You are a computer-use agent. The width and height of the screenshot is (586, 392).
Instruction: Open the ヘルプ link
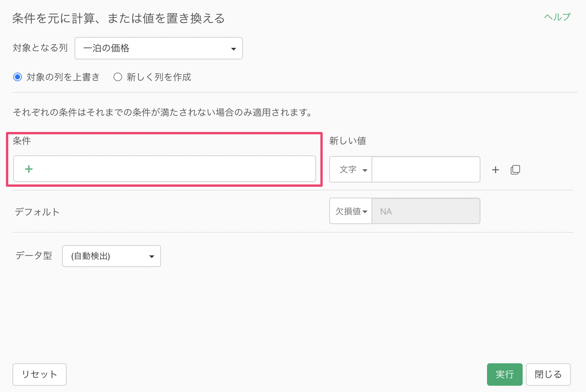pyautogui.click(x=557, y=17)
